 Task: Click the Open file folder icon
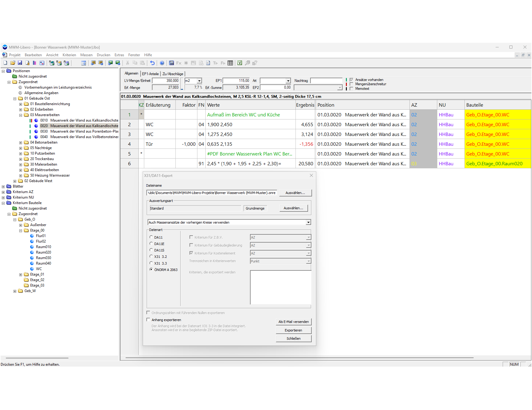[13, 63]
